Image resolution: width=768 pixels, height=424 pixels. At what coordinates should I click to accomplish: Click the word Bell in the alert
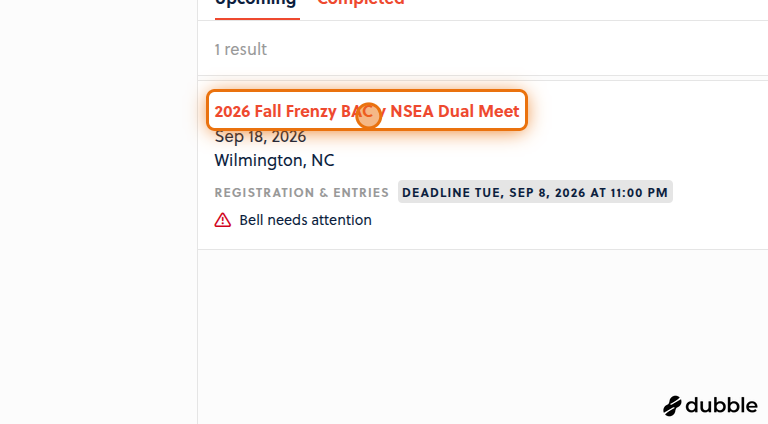(x=251, y=220)
